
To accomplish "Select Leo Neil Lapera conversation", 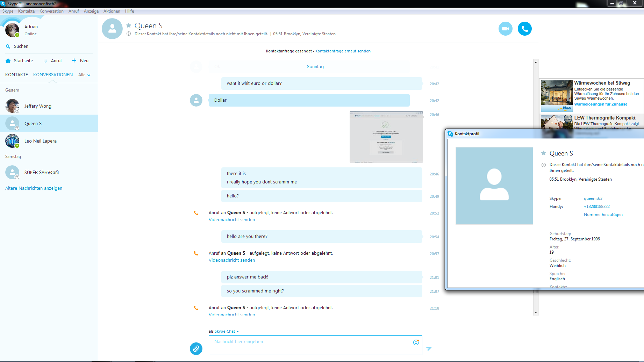I will [x=49, y=141].
